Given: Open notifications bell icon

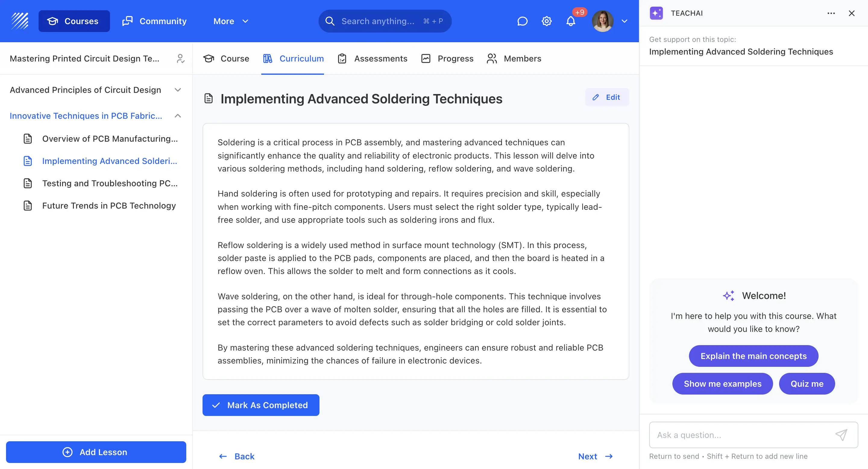Looking at the screenshot, I should pos(571,21).
